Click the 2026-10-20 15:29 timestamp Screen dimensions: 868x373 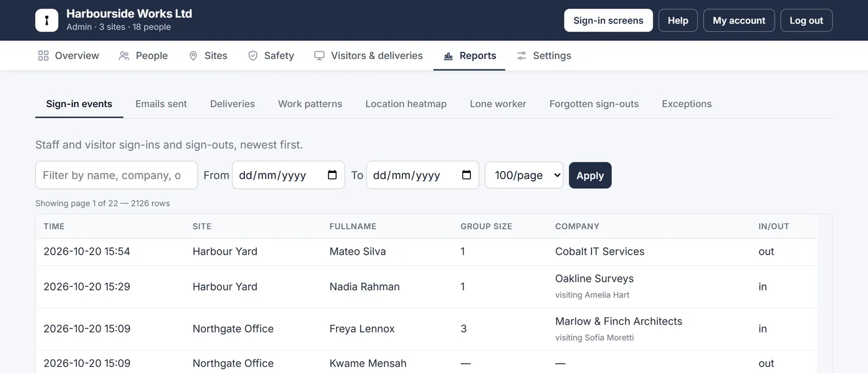coord(87,287)
